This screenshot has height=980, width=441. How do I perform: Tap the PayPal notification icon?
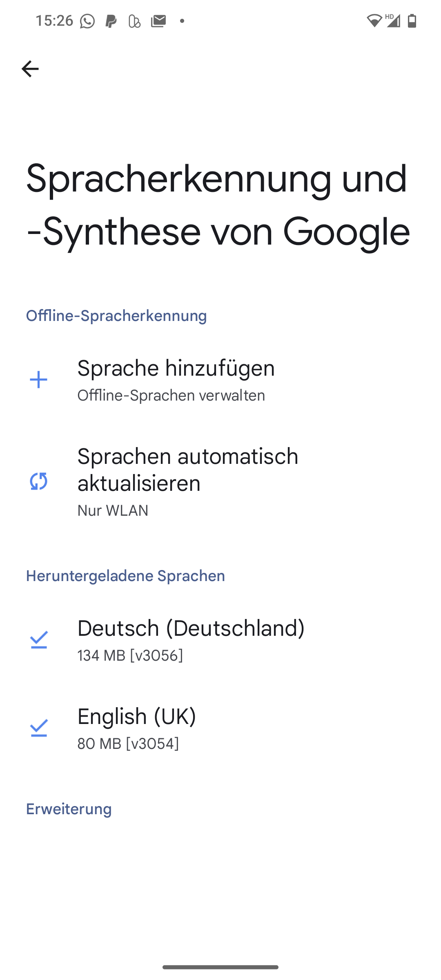tap(111, 21)
